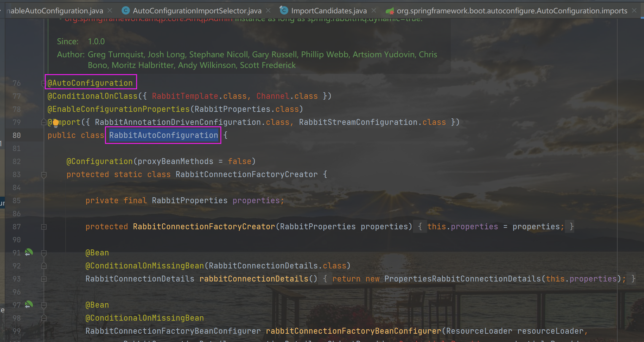Image resolution: width=644 pixels, height=342 pixels.
Task: Toggle the fold marker at line 92
Action: point(44,266)
